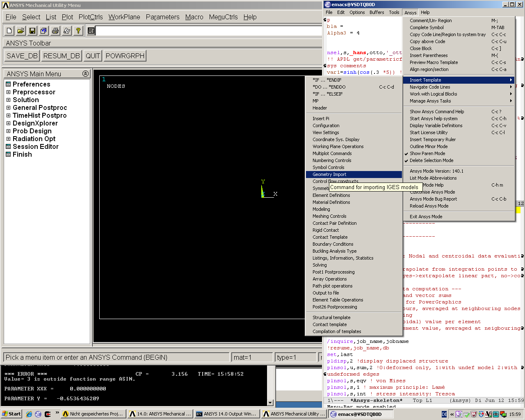Click the printer checkmark tray icon
The width and height of the screenshot is (525, 420).
point(466,414)
